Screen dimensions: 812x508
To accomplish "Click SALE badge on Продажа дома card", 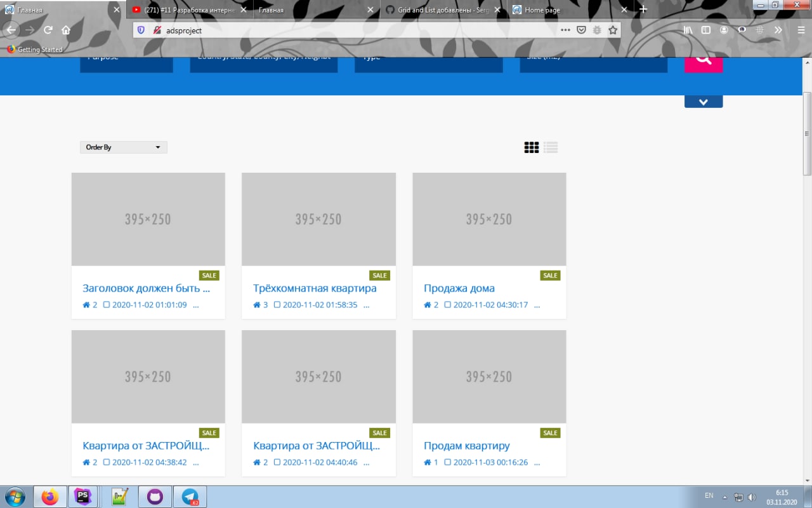I will pos(550,276).
